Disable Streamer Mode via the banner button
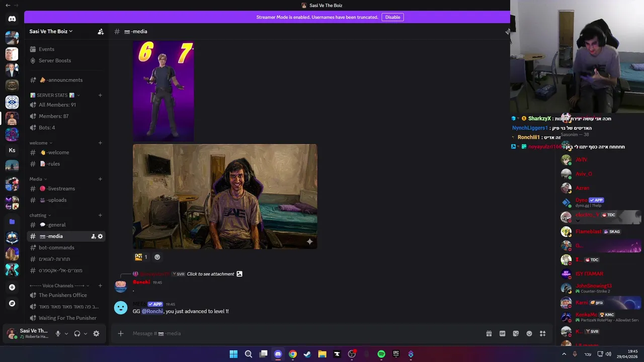The width and height of the screenshot is (644, 362). point(392,17)
